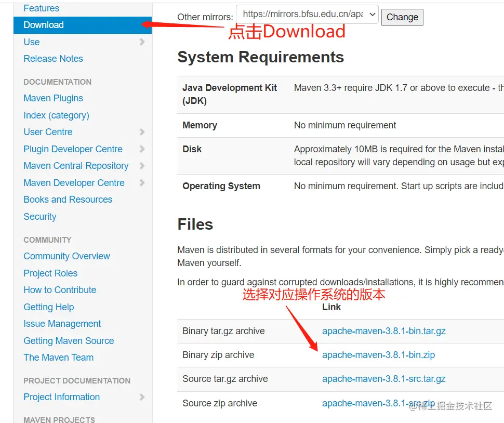
Task: Open Maven Central Repository link
Action: coord(76,166)
